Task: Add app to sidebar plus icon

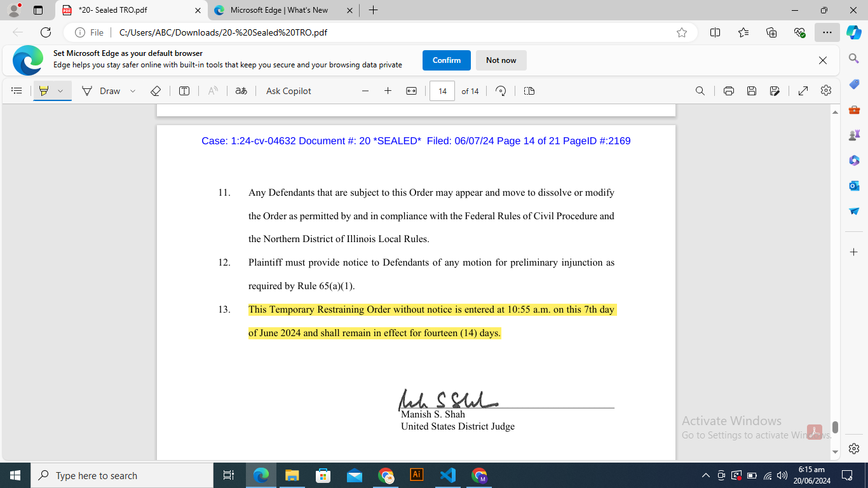Action: (854, 252)
